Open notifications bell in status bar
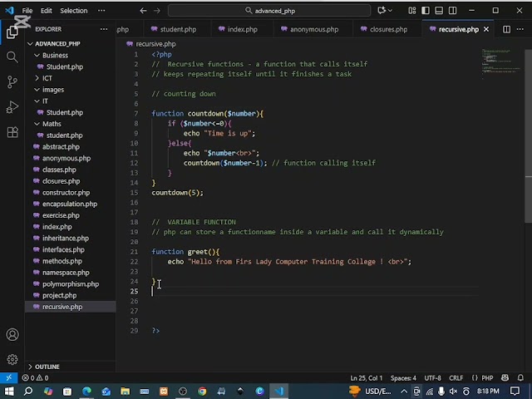 (x=520, y=377)
